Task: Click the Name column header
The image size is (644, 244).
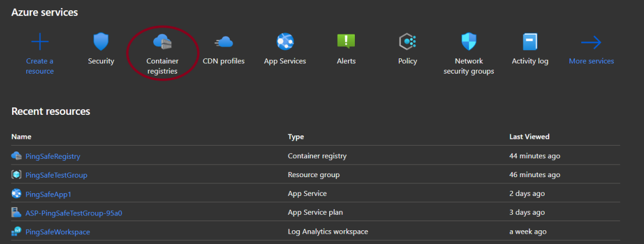Action: (21, 137)
